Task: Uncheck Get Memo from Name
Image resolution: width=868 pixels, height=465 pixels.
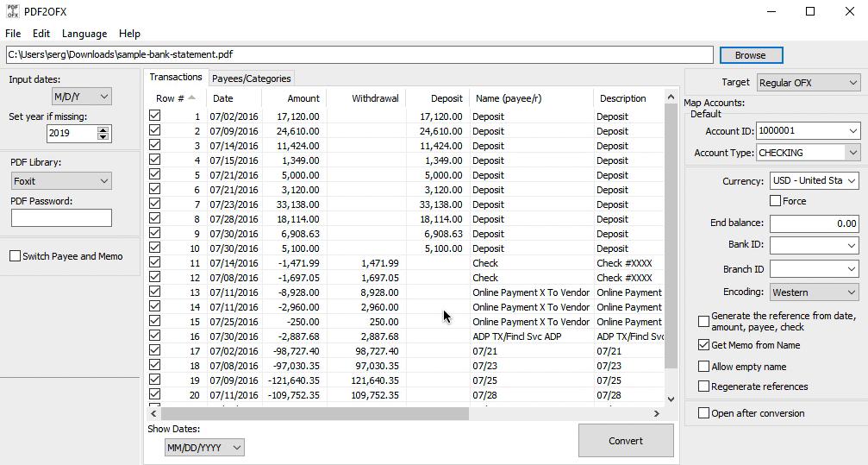Action: [703, 345]
